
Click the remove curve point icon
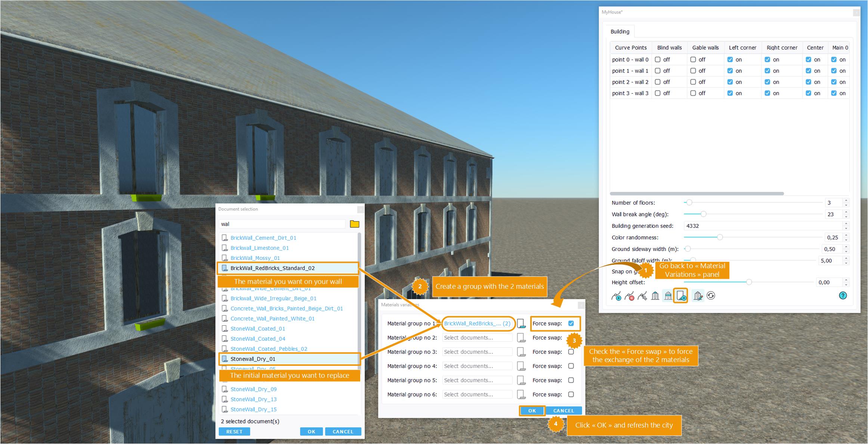(x=630, y=296)
